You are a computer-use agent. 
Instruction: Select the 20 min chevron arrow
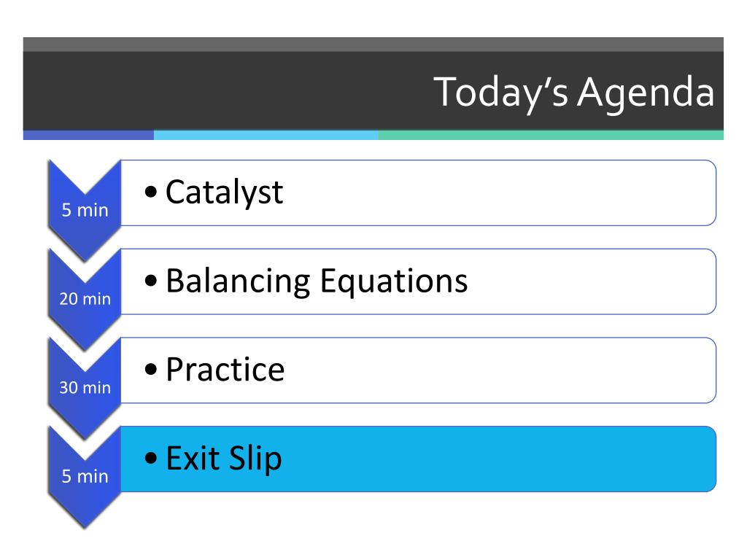coord(85,298)
